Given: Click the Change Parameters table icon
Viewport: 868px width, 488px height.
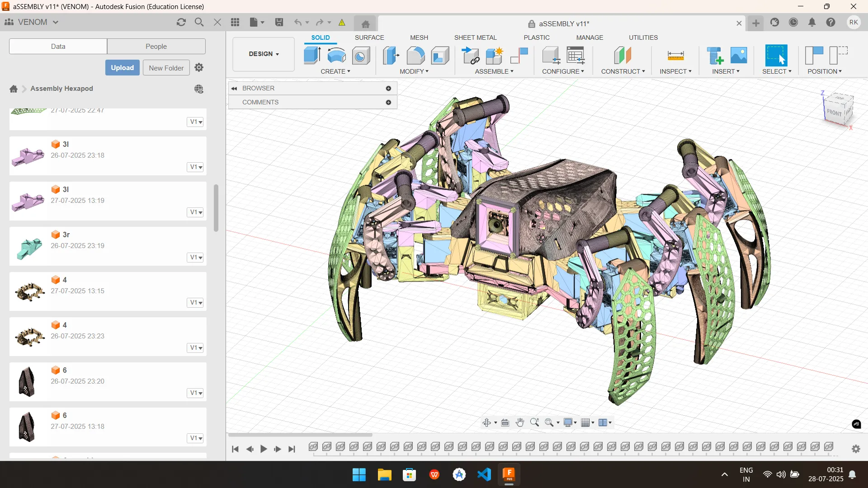Looking at the screenshot, I should click(576, 56).
